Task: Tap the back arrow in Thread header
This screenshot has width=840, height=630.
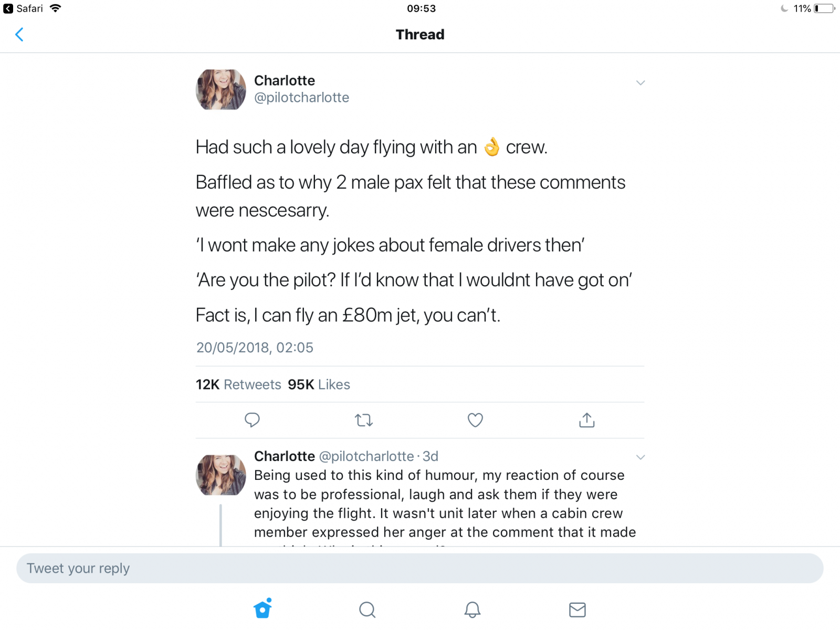Action: click(x=19, y=35)
